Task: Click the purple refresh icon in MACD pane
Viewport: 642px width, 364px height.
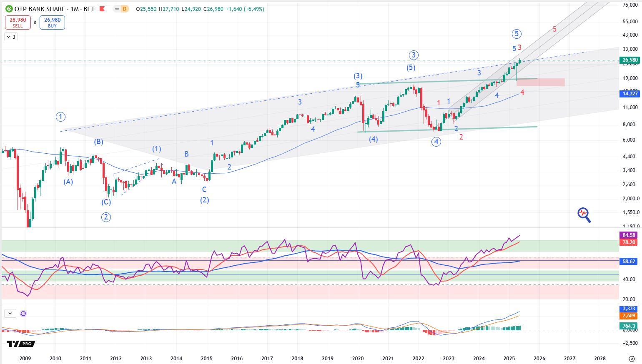Action: tap(23, 314)
